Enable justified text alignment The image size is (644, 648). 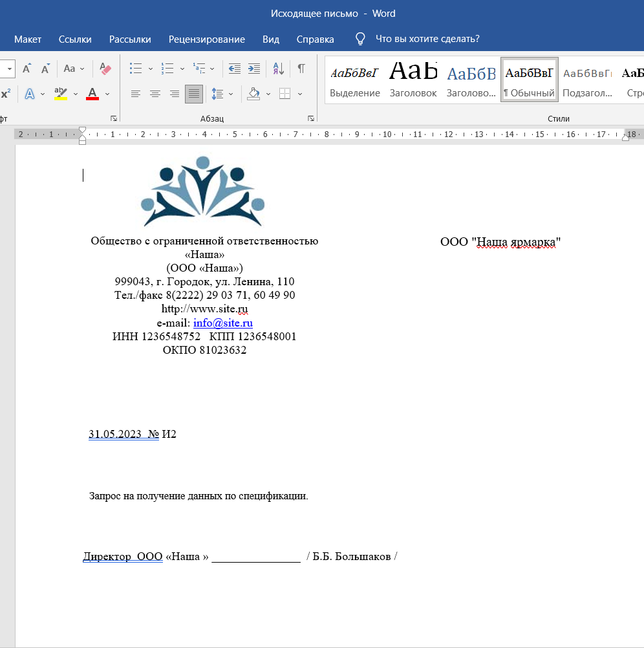point(192,94)
